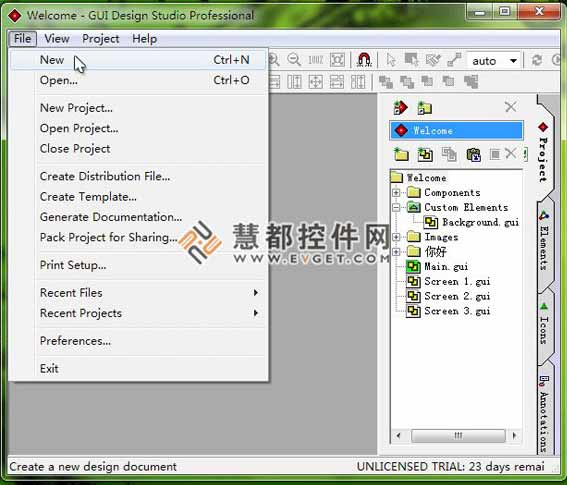Click the zoom out magnifier icon

pos(294,60)
